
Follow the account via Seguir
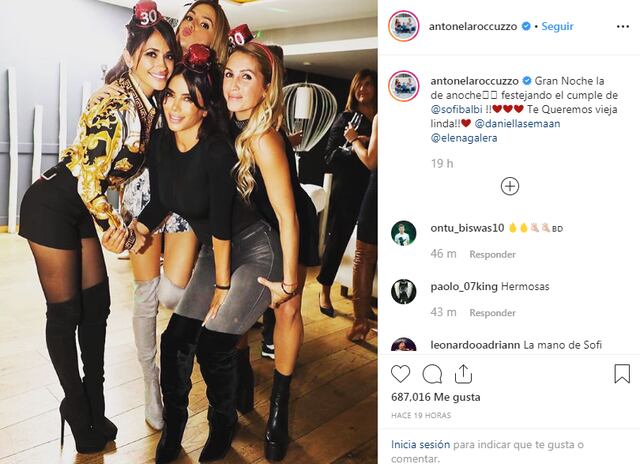tap(557, 26)
